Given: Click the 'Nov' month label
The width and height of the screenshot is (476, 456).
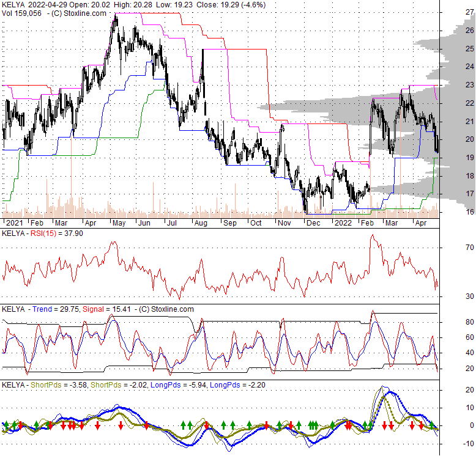Looking at the screenshot, I should coord(284,223).
